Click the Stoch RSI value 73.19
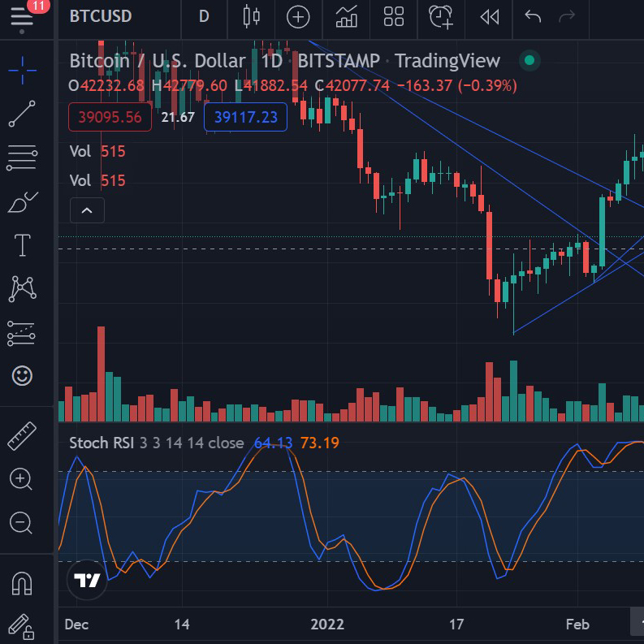 (319, 443)
